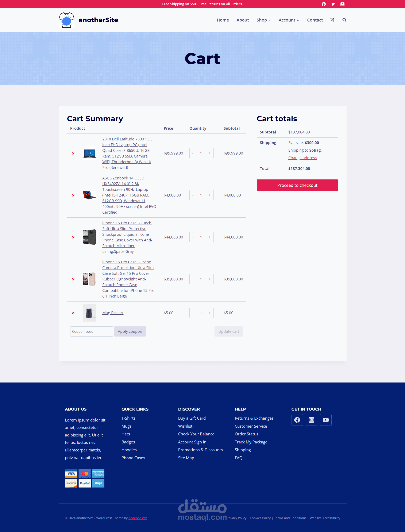This screenshot has width=405, height=532.
Task: Click the Apply coupon button
Action: click(130, 331)
